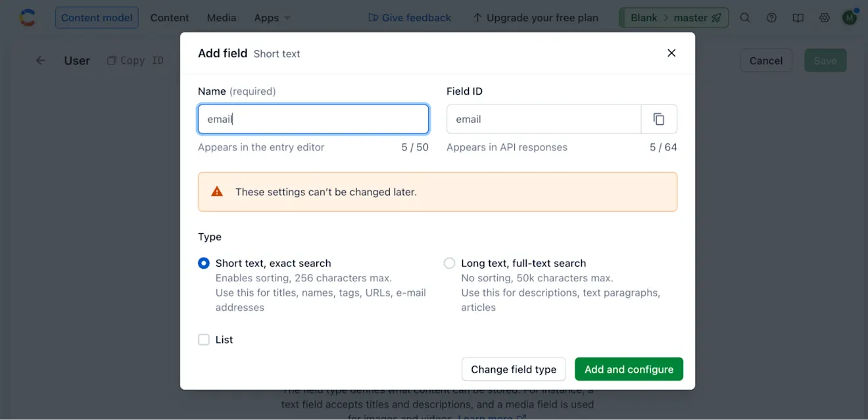Open the search magnifier icon

tap(745, 18)
